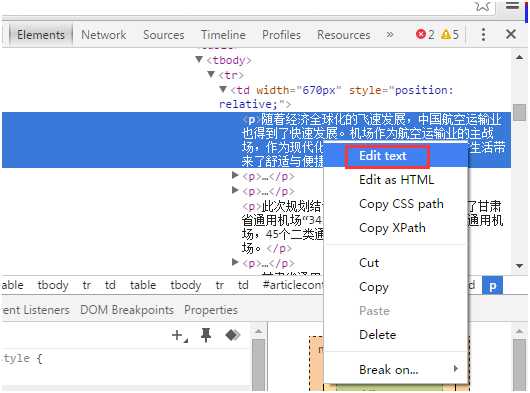
Task: Open the Sources tab
Action: [x=164, y=35]
